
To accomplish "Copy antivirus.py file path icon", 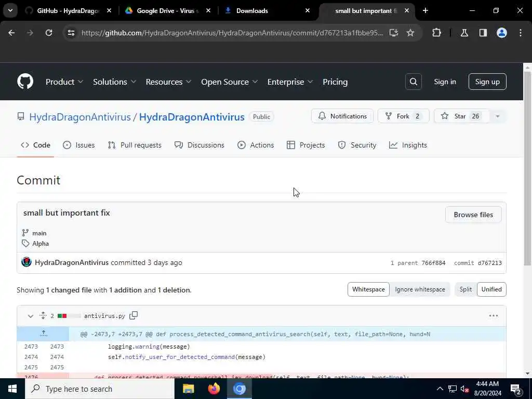I will 134,315.
